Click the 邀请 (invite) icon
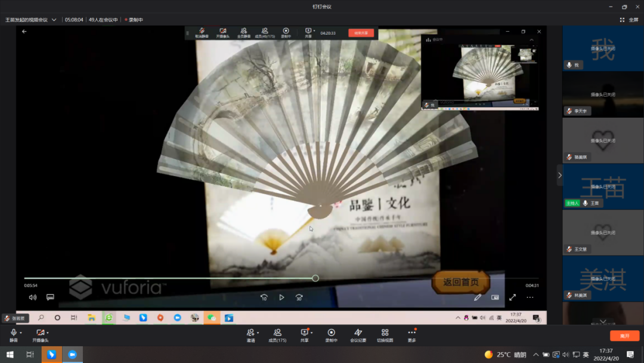Viewport: 644px width, 363px height. tap(250, 333)
